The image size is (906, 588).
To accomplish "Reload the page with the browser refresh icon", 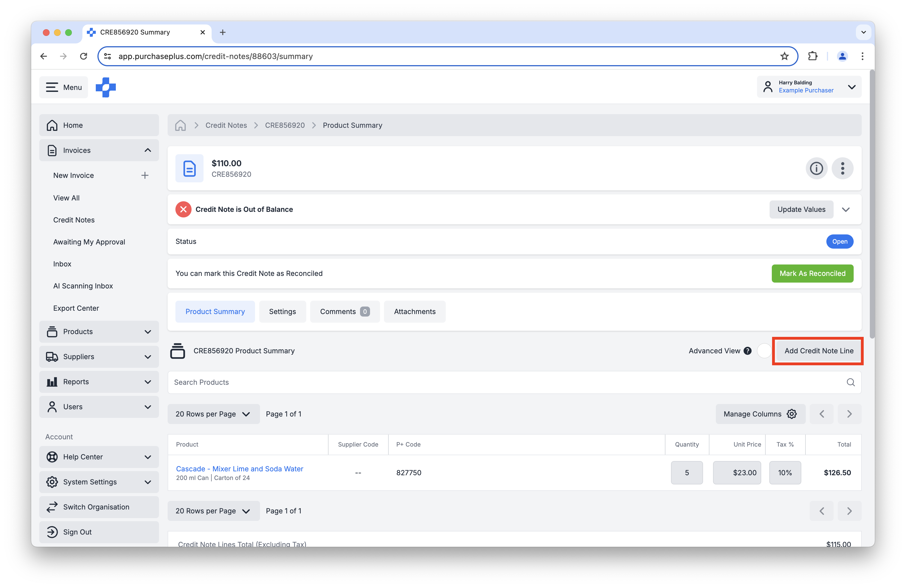I will click(83, 56).
